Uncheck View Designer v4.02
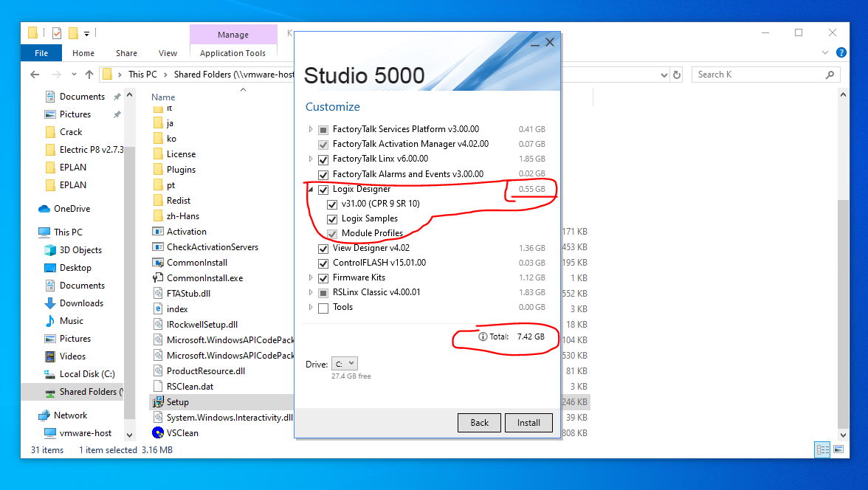 pyautogui.click(x=323, y=249)
